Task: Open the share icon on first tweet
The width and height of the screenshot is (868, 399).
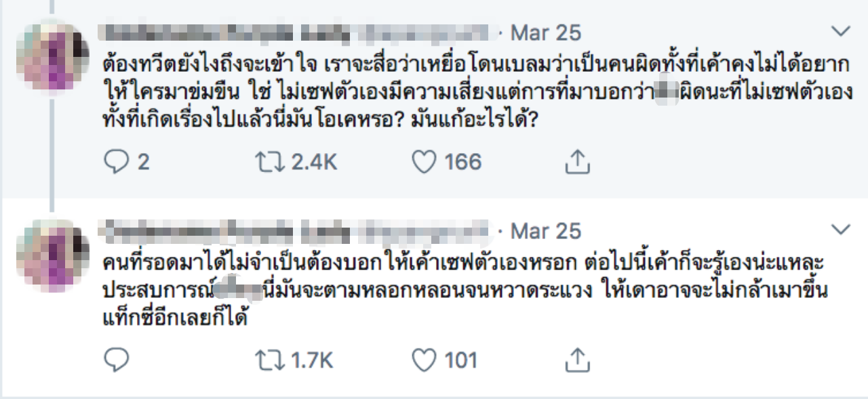Action: point(576,162)
